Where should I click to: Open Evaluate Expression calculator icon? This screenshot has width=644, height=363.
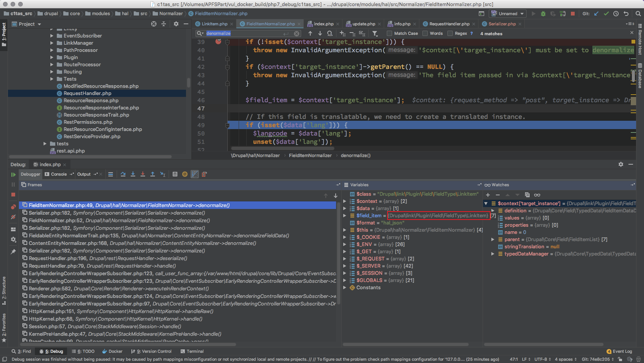[x=175, y=174]
